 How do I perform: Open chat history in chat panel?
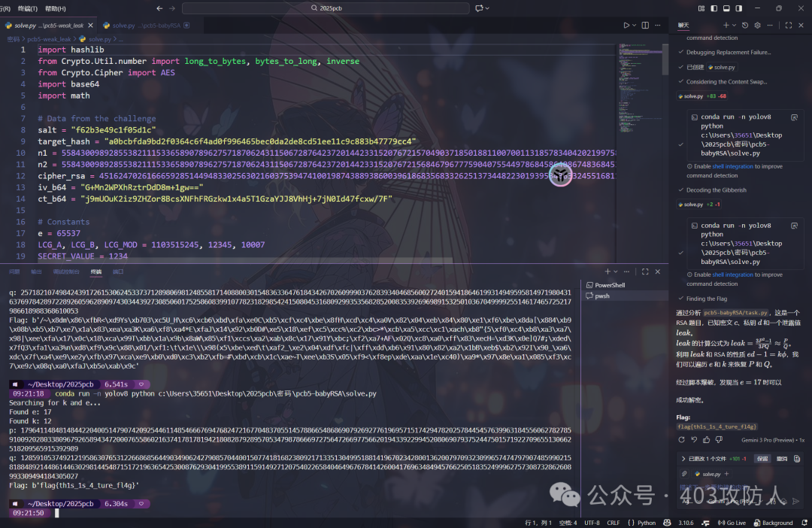click(x=745, y=25)
